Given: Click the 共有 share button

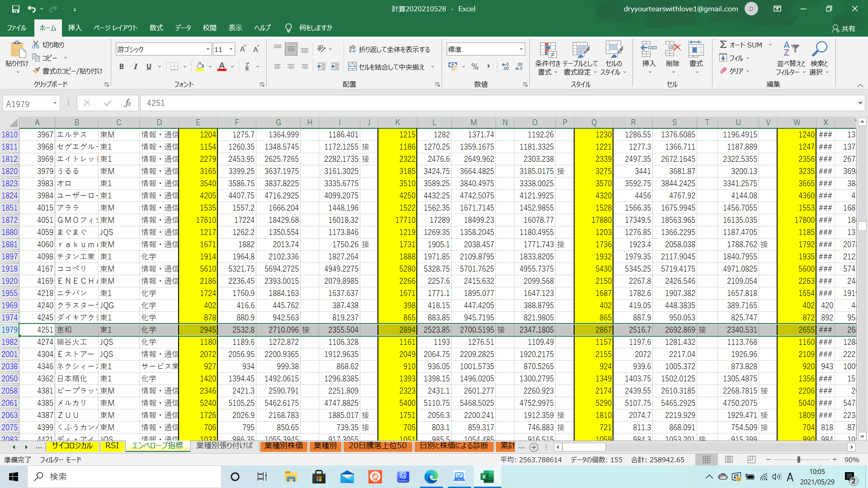Looking at the screenshot, I should coord(843,28).
